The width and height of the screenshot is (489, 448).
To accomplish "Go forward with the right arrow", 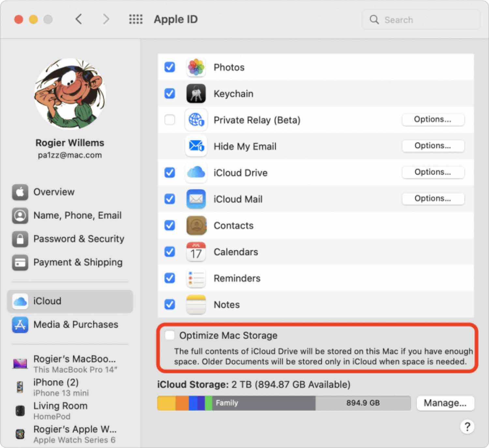I will click(x=106, y=19).
